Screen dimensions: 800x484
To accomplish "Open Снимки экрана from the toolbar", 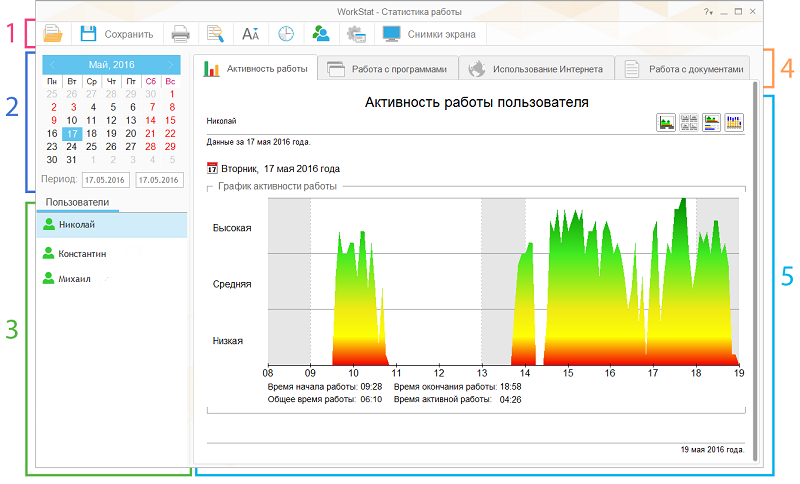I will pos(429,34).
